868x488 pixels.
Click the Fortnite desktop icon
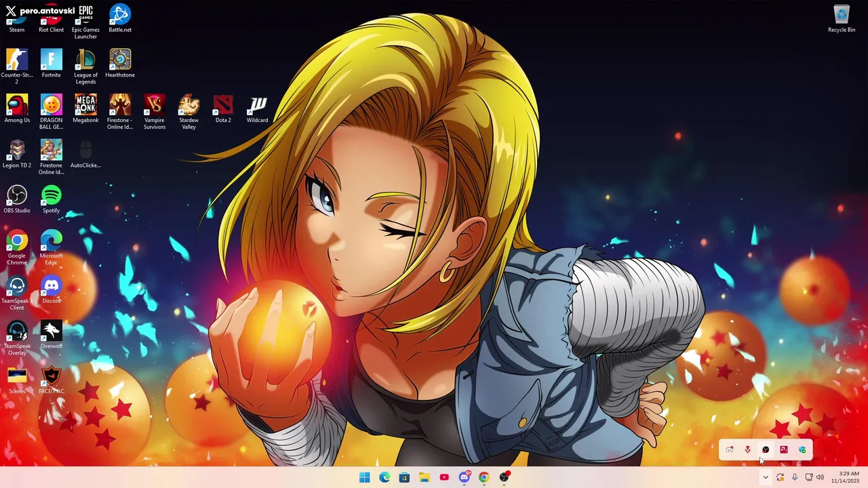coord(51,64)
